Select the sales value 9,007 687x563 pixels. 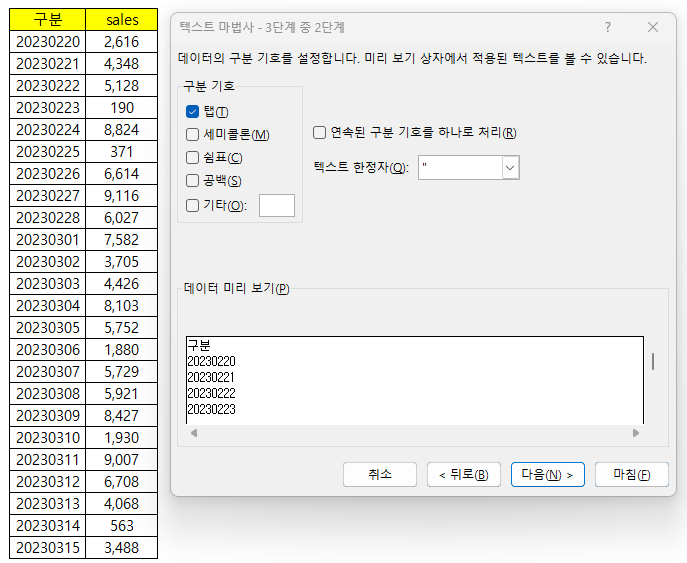[122, 460]
